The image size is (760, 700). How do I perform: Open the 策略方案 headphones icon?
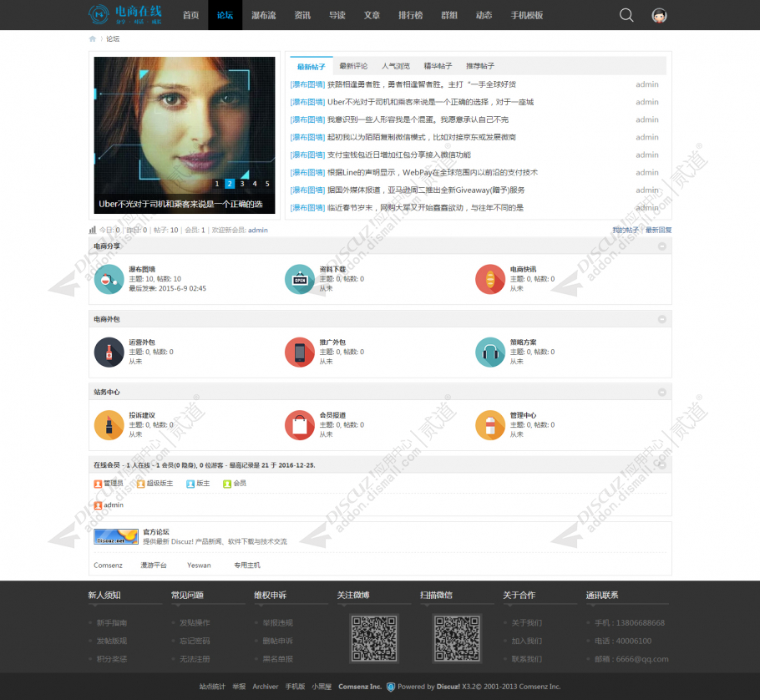490,352
